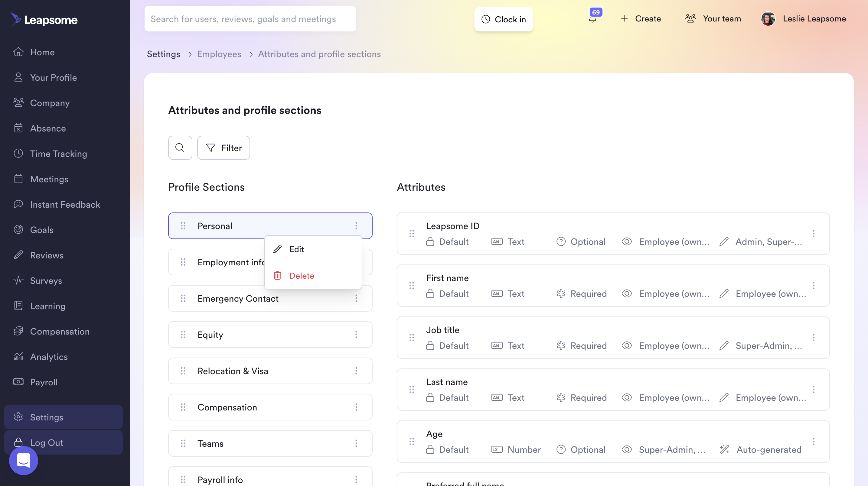The height and width of the screenshot is (486, 868).
Task: Click Leslie Leapsome's avatar photo
Action: [768, 19]
